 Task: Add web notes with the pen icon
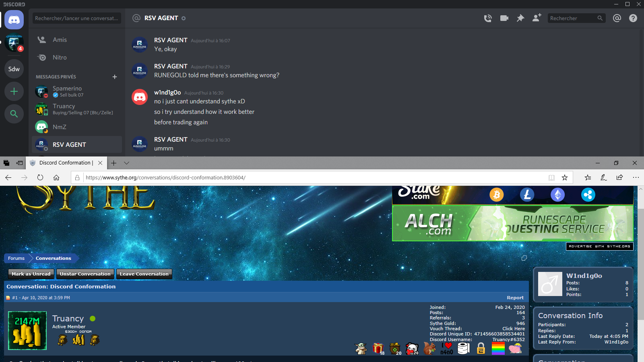coord(604,177)
